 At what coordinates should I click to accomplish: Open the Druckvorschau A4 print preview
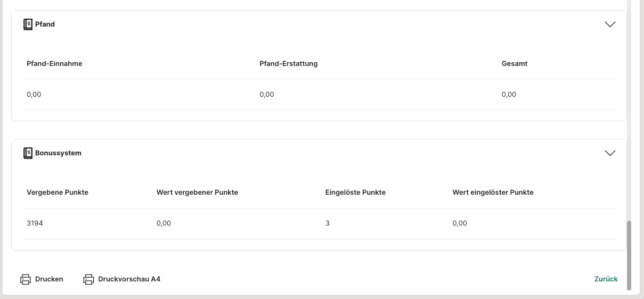tap(129, 279)
